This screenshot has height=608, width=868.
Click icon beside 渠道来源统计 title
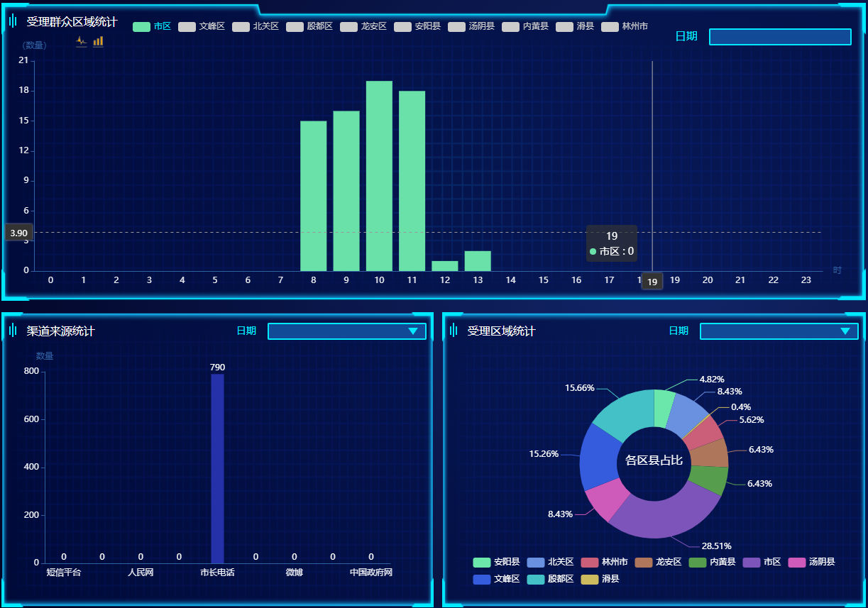click(13, 331)
